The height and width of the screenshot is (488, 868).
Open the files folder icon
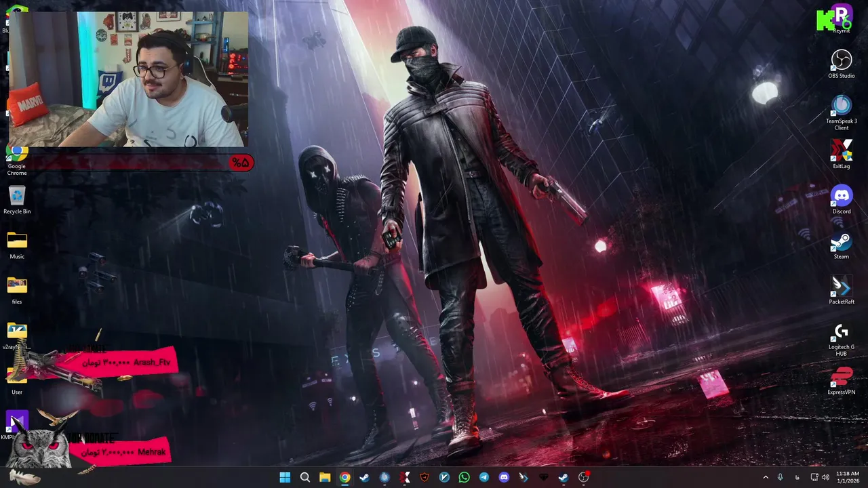point(17,291)
